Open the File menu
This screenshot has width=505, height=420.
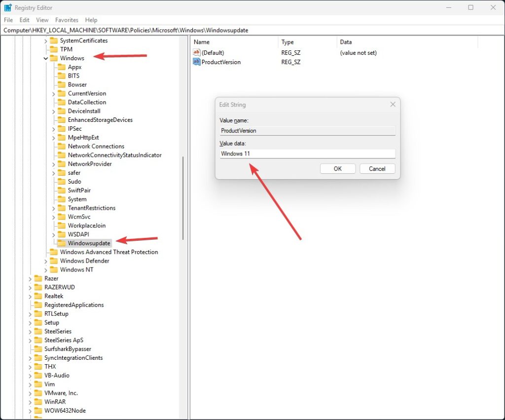(x=8, y=20)
